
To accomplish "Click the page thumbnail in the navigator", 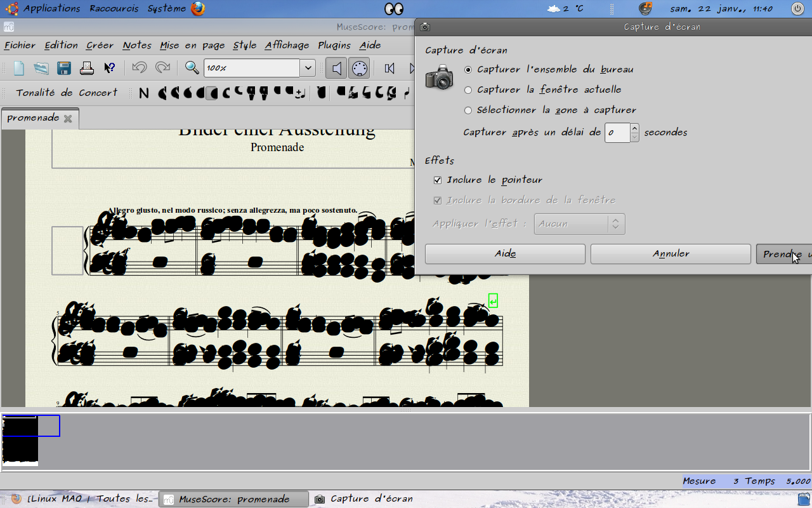I will (20, 441).
